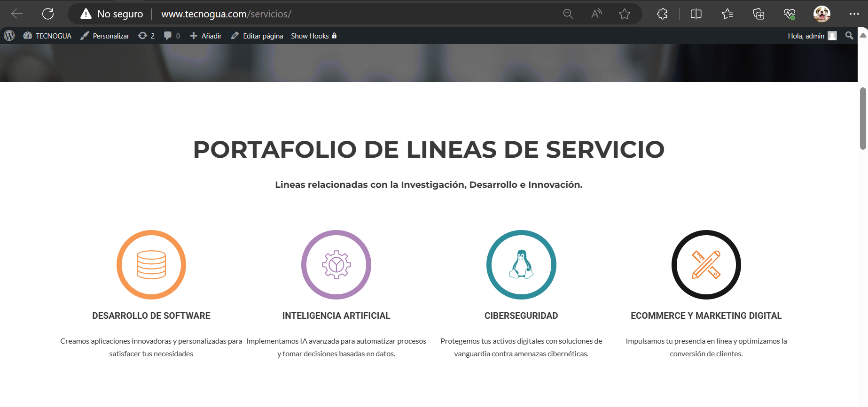868x407 pixels.
Task: Click the Protegemos tus activos digitales description
Action: [521, 347]
